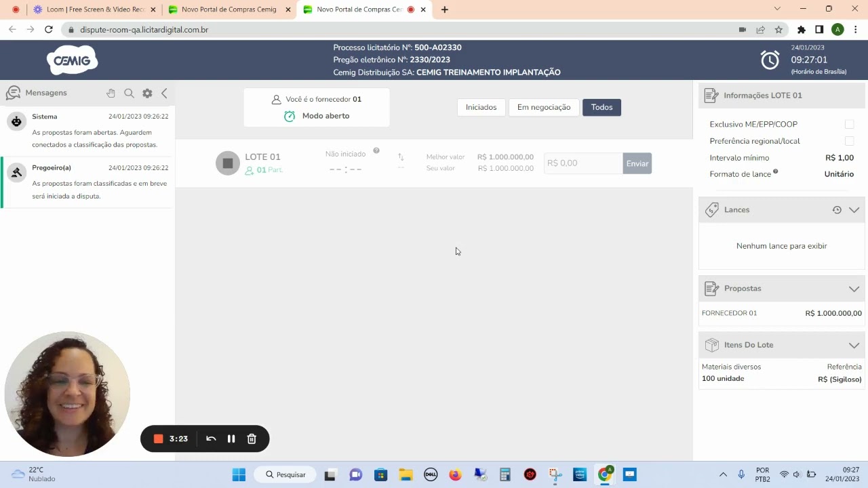Collapse the Mensagens panel with chevron
This screenshot has height=488, width=868.
point(164,94)
